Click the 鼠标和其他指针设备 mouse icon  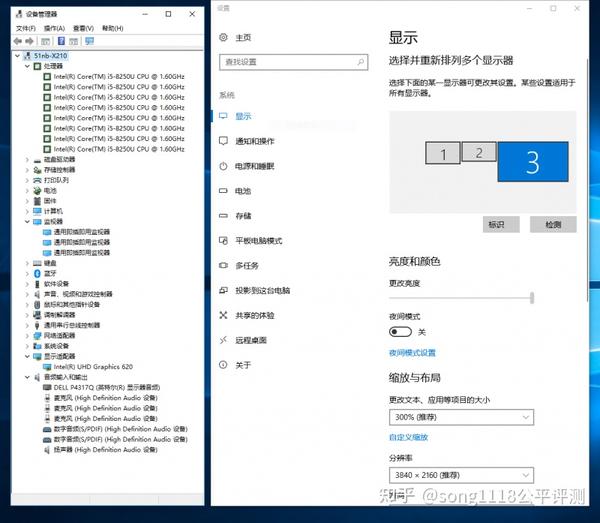pos(37,305)
